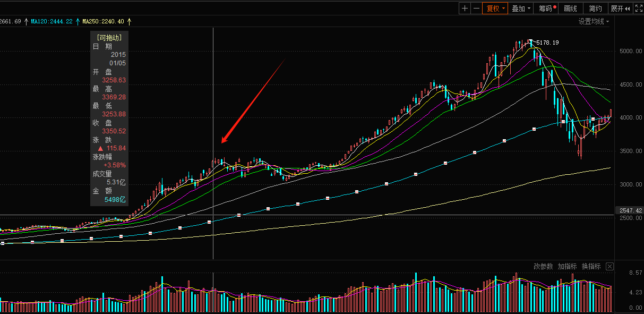Click 改参数 to modify indicator parameters

[543, 266]
